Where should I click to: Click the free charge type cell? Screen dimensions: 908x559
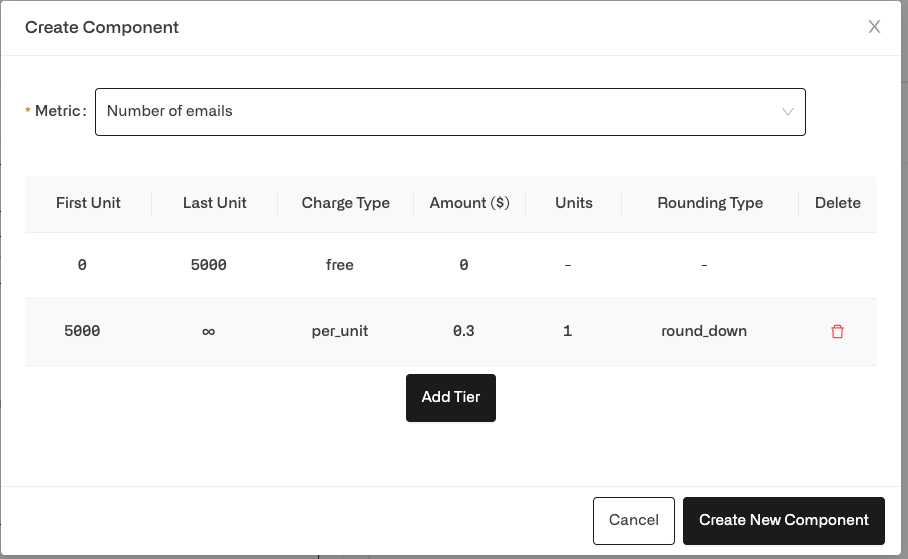(x=340, y=265)
